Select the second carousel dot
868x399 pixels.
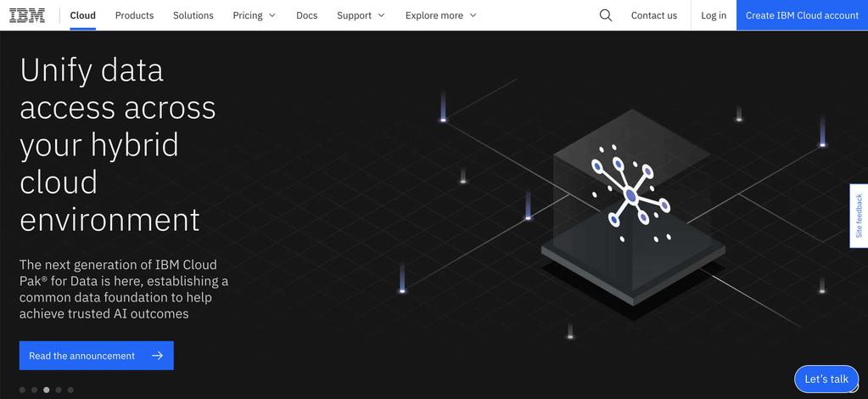34,390
